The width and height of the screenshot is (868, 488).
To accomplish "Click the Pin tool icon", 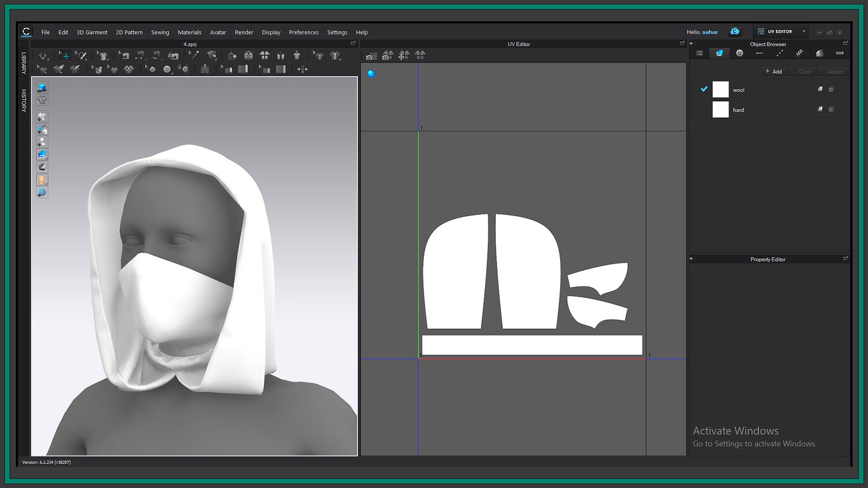I will [194, 56].
